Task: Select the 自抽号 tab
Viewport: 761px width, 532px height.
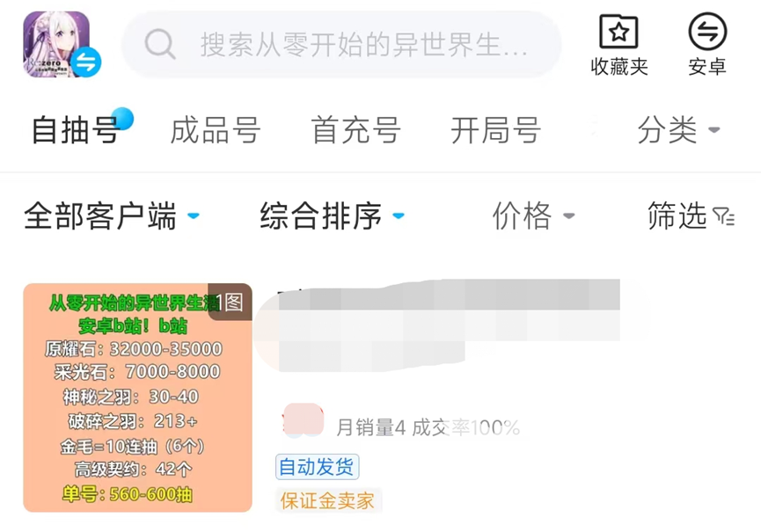Action: [76, 130]
